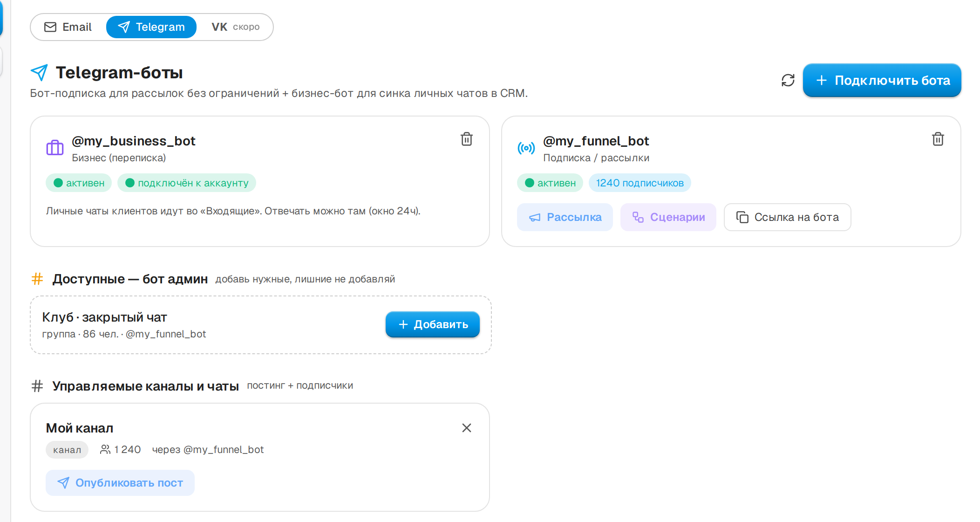Open the VK скоро tab

tap(236, 27)
